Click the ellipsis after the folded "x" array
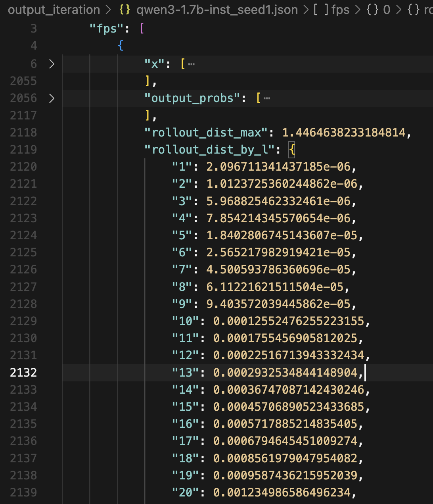Image resolution: width=433 pixels, height=504 pixels. pyautogui.click(x=192, y=64)
